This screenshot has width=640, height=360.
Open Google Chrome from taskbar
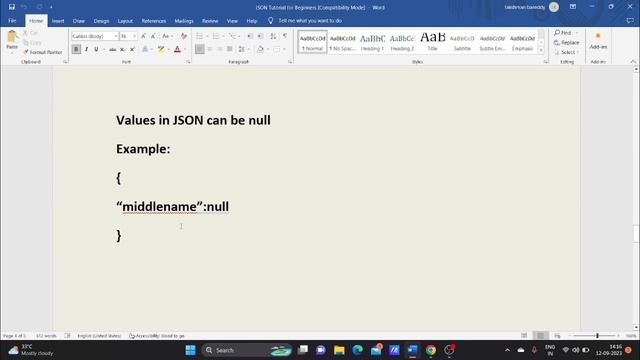coord(431,350)
